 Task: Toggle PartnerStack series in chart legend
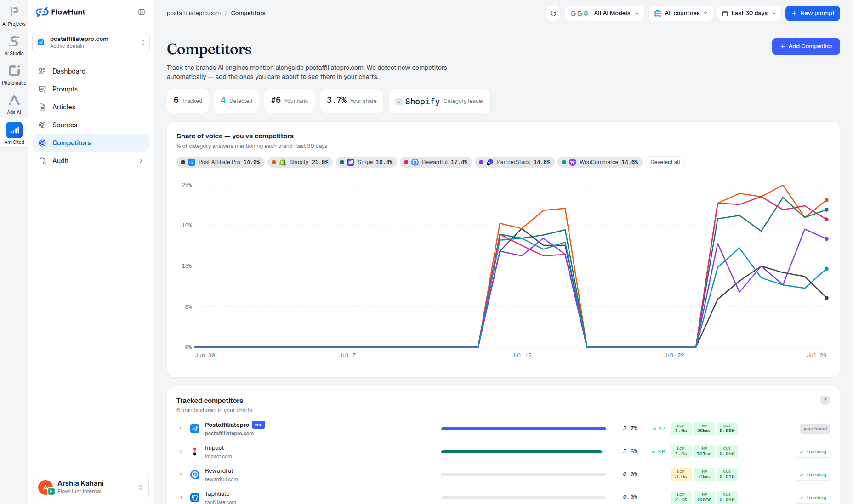[515, 162]
